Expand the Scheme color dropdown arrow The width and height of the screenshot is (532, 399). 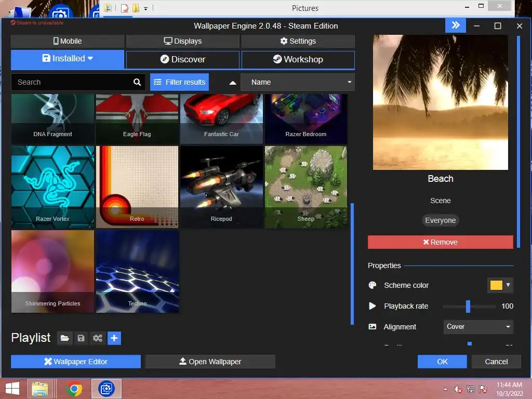[508, 285]
